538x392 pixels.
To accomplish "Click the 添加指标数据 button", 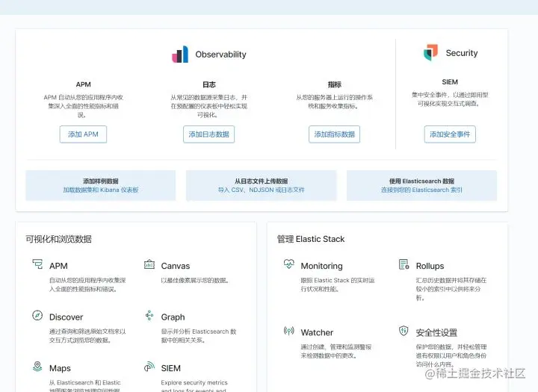I will click(334, 134).
